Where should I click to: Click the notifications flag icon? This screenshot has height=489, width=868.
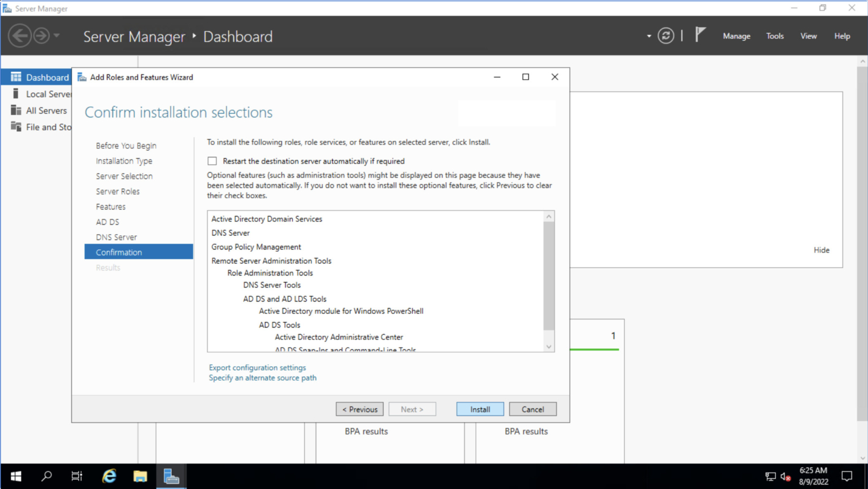pos(701,34)
